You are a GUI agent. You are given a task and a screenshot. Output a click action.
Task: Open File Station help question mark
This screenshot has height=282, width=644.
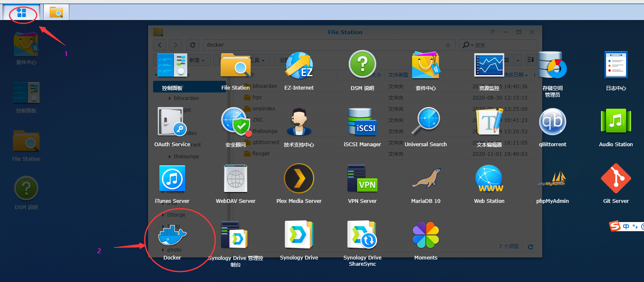(493, 32)
